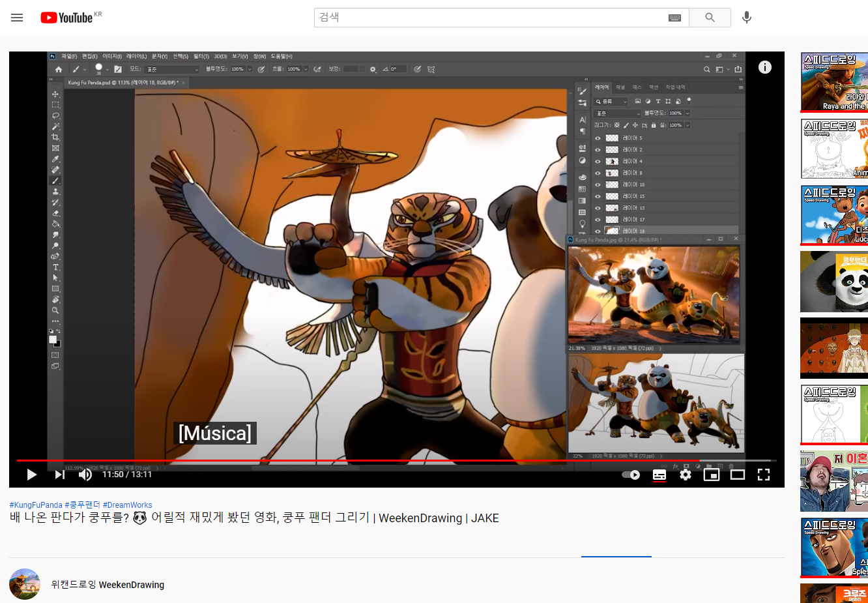This screenshot has width=868, height=603.
Task: Open the YouTube guide hamburger menu
Action: (17, 18)
